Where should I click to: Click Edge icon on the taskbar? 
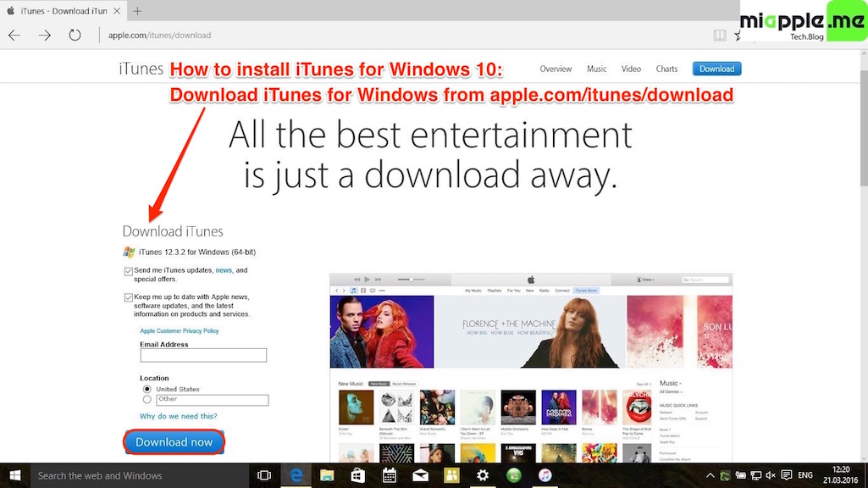tap(296, 475)
